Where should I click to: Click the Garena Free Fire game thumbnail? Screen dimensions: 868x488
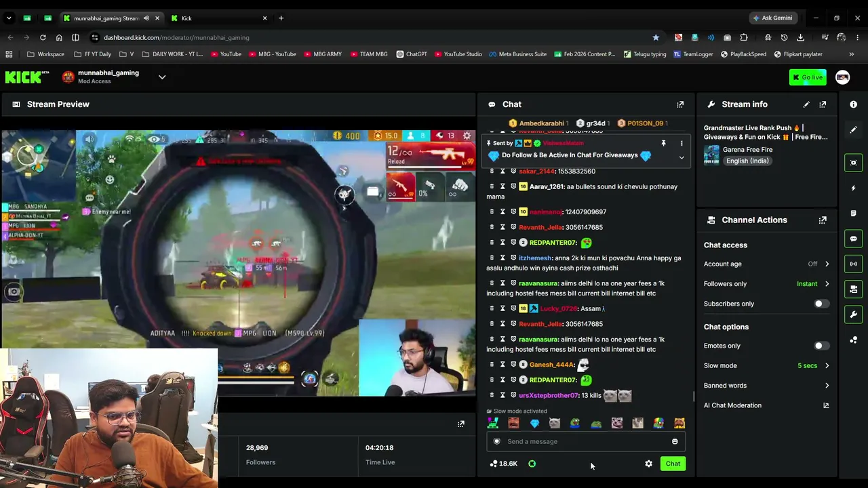[x=711, y=155]
